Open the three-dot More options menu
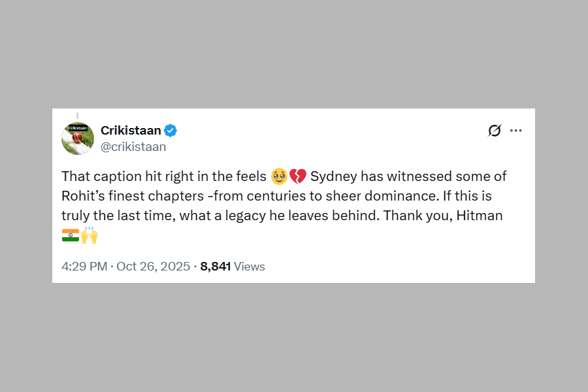 click(x=516, y=131)
